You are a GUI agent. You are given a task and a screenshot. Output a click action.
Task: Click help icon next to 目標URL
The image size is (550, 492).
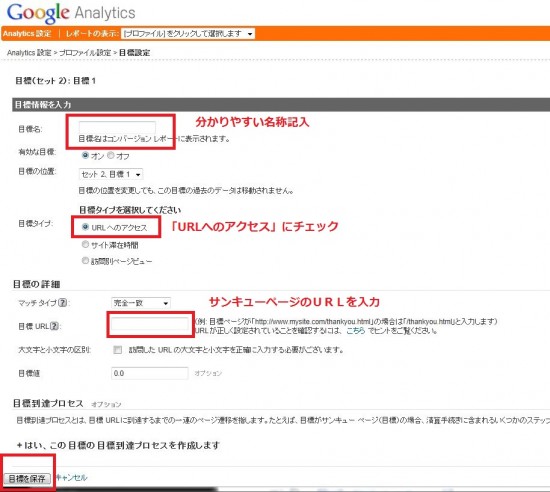[54, 326]
